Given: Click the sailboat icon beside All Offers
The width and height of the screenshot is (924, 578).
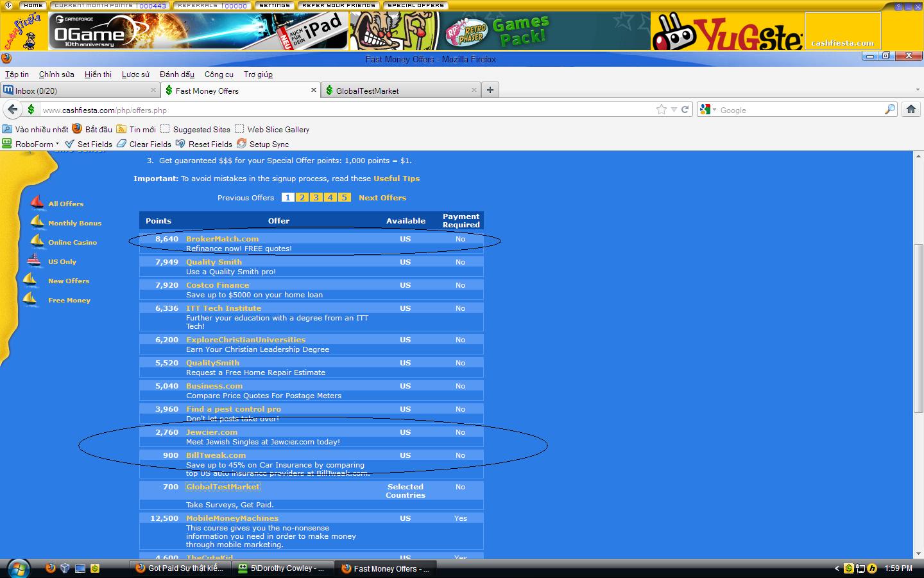Looking at the screenshot, I should tap(37, 202).
